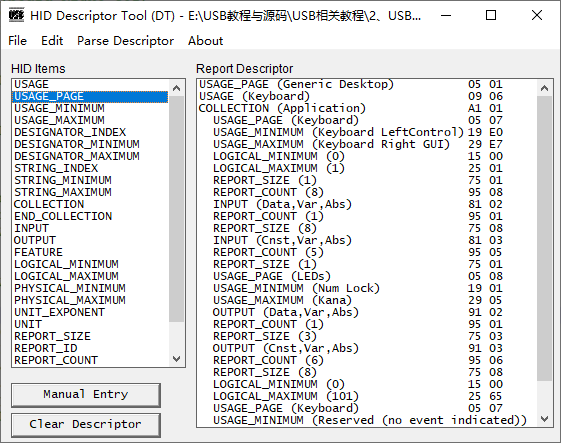Select REPORT_COUNT in HID Items list
The image size is (561, 443).
[x=90, y=360]
